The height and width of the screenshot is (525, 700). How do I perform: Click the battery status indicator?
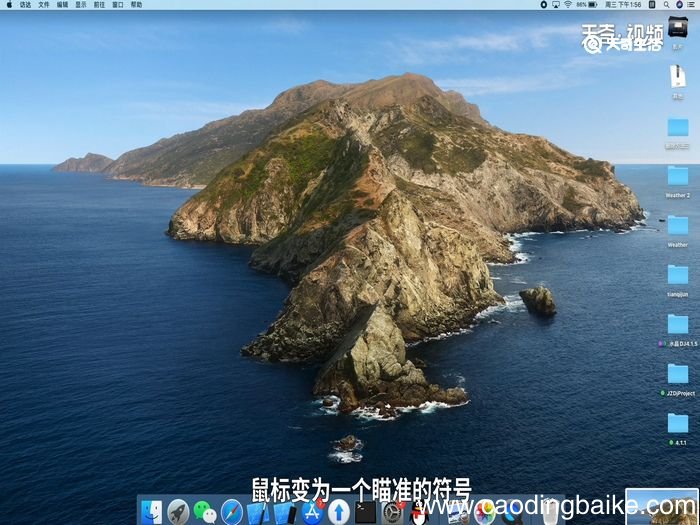(587, 4)
